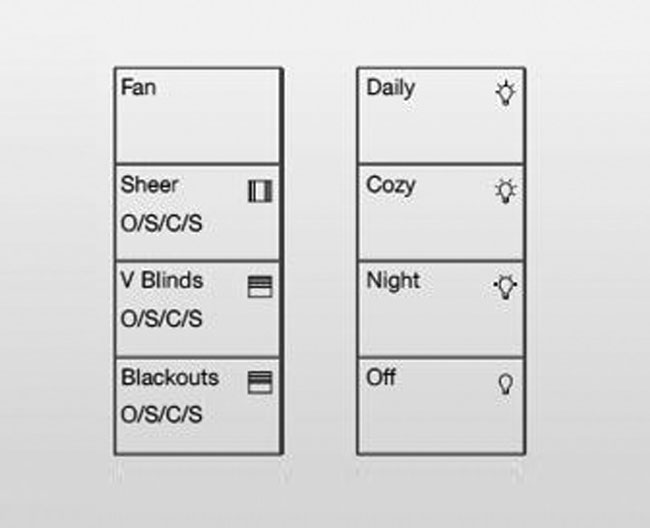
Task: Click the Cozy light bulb icon
Action: pos(505,191)
